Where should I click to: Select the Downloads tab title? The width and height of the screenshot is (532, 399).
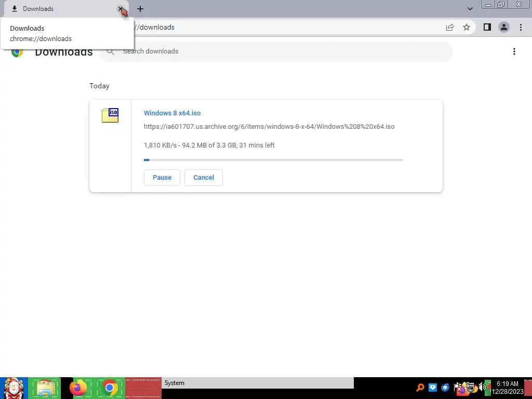38,9
